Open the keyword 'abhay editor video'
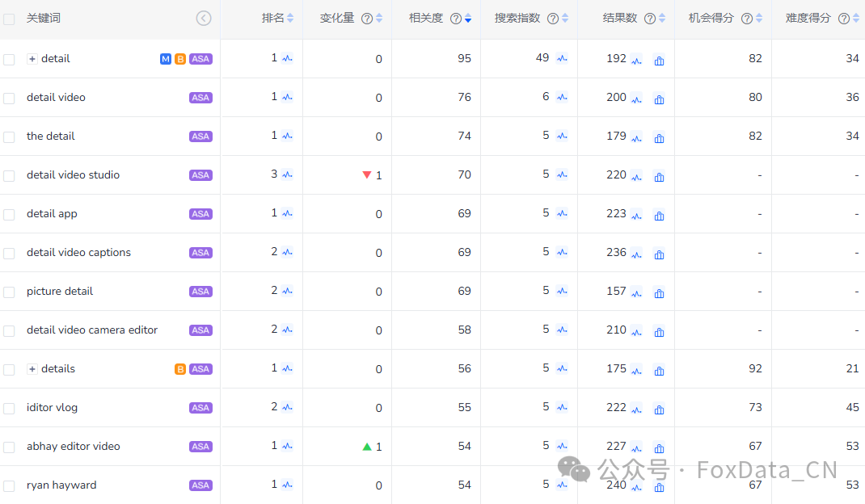This screenshot has height=504, width=865. 73,446
